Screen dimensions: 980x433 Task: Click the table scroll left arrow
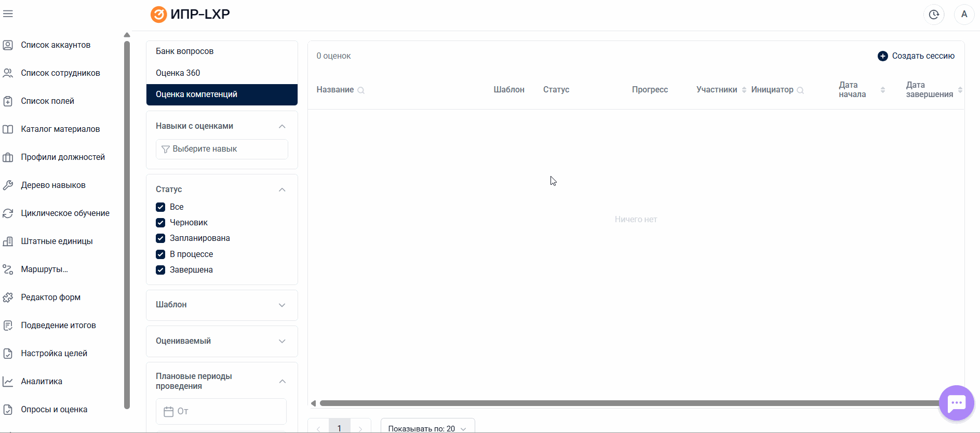[x=313, y=403]
